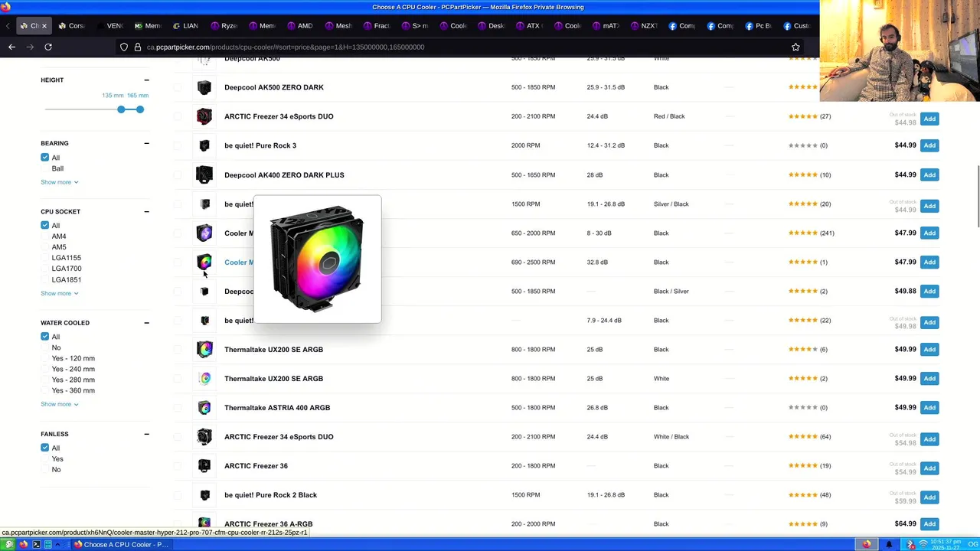Open the be quiet! Pure Rock 2 Black link

coord(270,495)
